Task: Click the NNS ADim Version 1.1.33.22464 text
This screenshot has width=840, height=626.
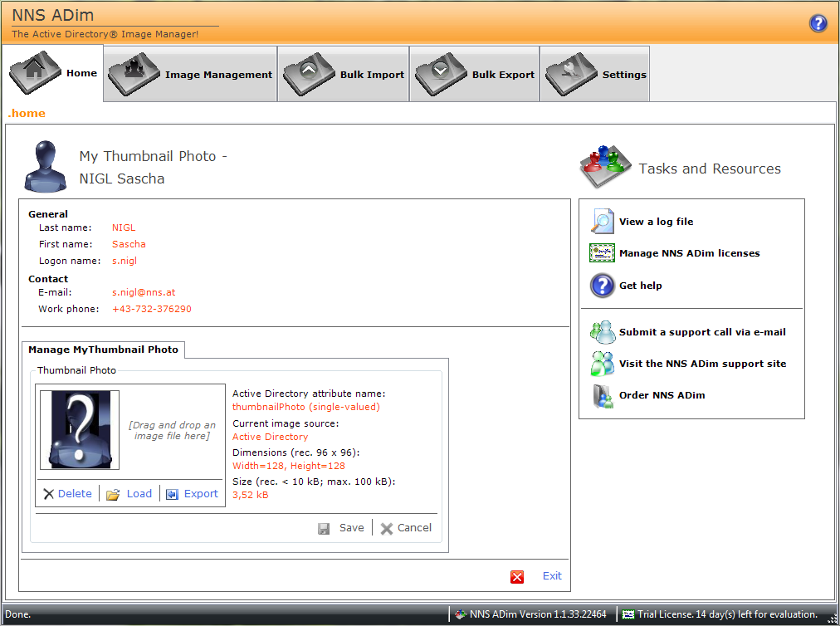Action: [x=538, y=614]
